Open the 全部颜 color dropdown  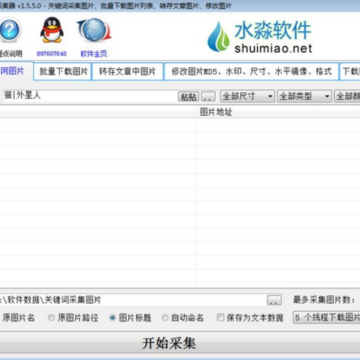pos(347,96)
